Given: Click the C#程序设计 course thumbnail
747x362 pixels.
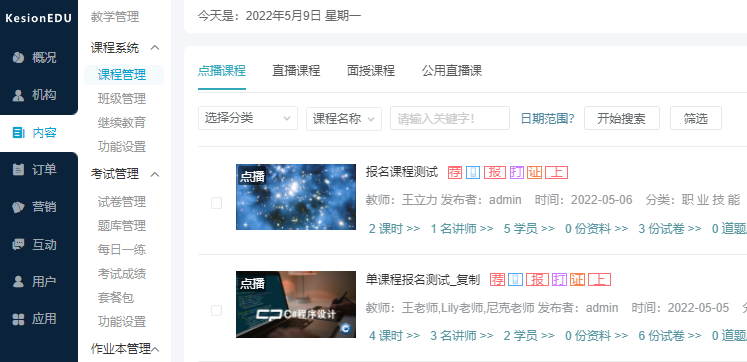Looking at the screenshot, I should 296,304.
